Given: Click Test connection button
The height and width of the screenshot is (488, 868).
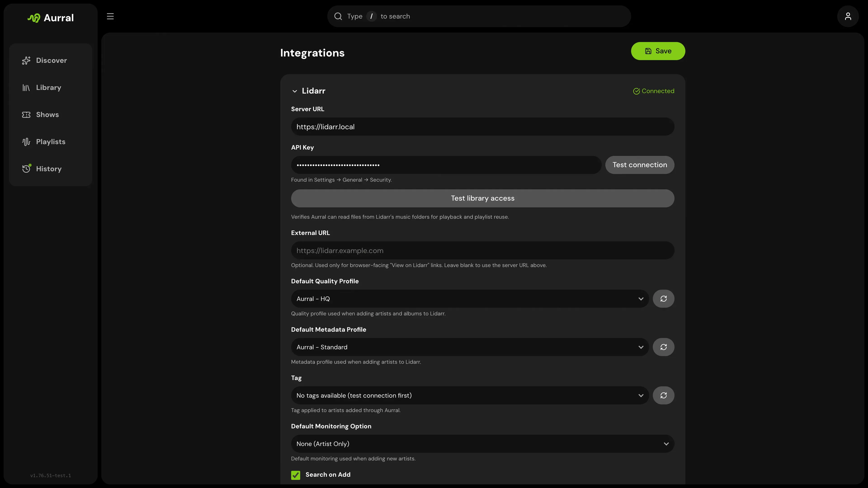Looking at the screenshot, I should [639, 165].
